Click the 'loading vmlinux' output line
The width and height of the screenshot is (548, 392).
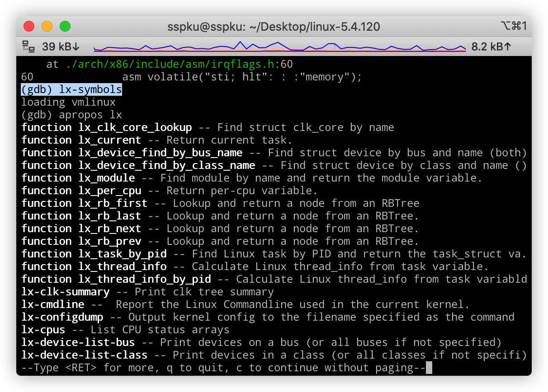click(x=68, y=103)
